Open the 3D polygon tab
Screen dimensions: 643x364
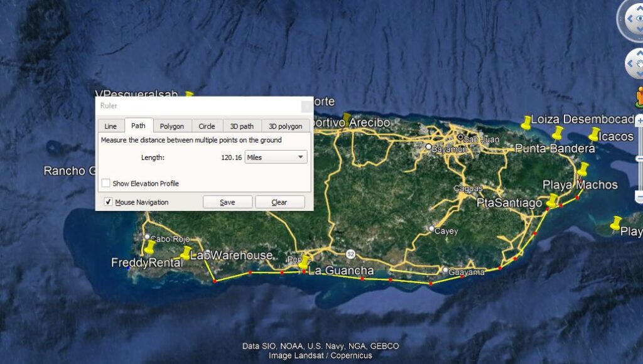[286, 126]
